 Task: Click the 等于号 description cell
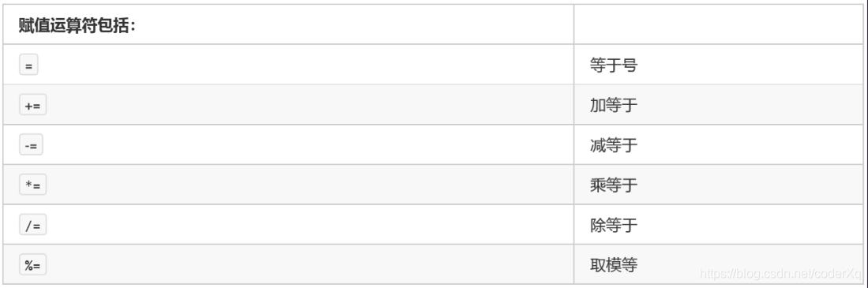click(x=718, y=65)
